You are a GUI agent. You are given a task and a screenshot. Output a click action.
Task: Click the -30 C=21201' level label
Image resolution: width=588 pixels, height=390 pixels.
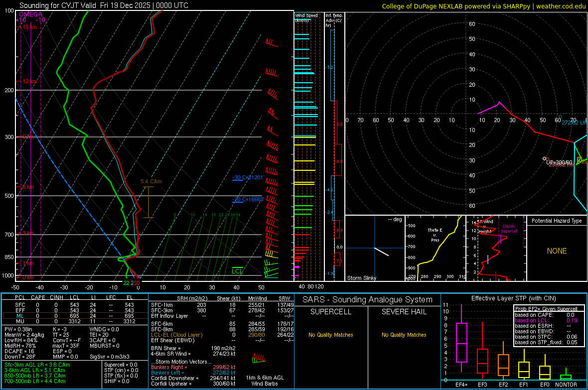(248, 177)
